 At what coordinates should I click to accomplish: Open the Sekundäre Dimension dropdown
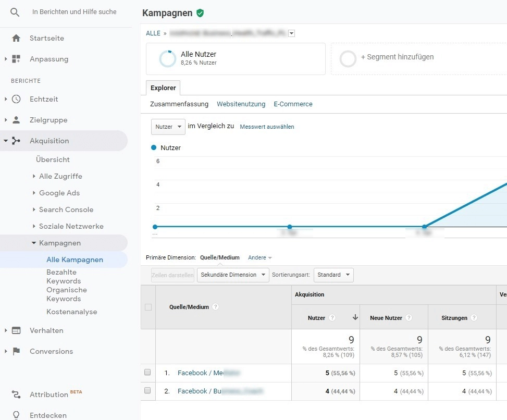232,275
